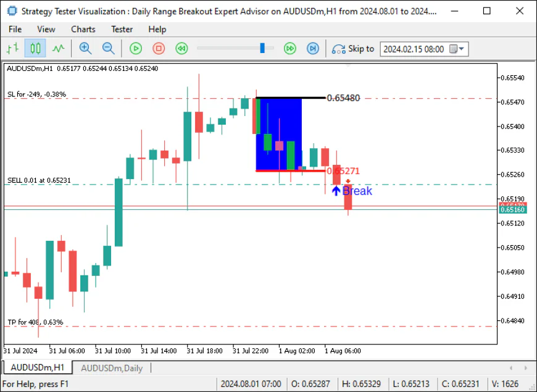This screenshot has height=392, width=537.
Task: Open the Charts menu
Action: [x=83, y=29]
